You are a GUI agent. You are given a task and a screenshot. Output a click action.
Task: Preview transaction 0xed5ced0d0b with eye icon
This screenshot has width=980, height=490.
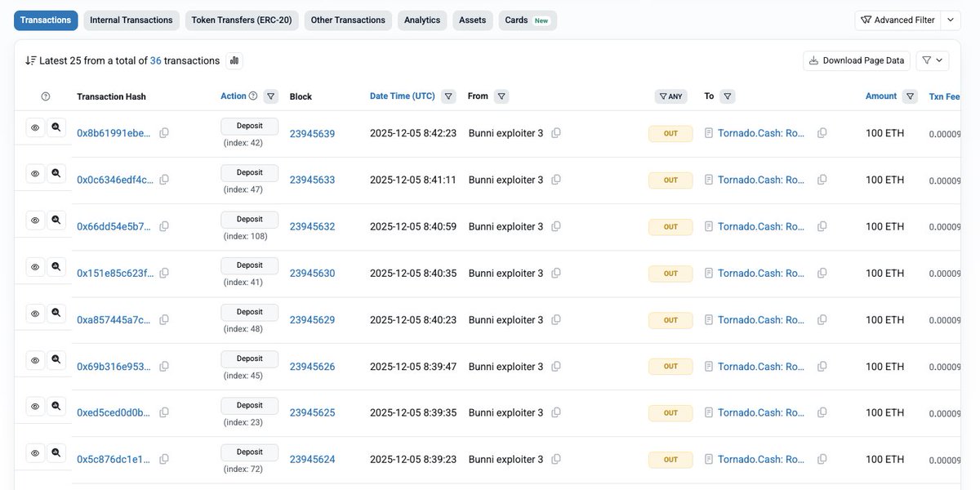(35, 407)
